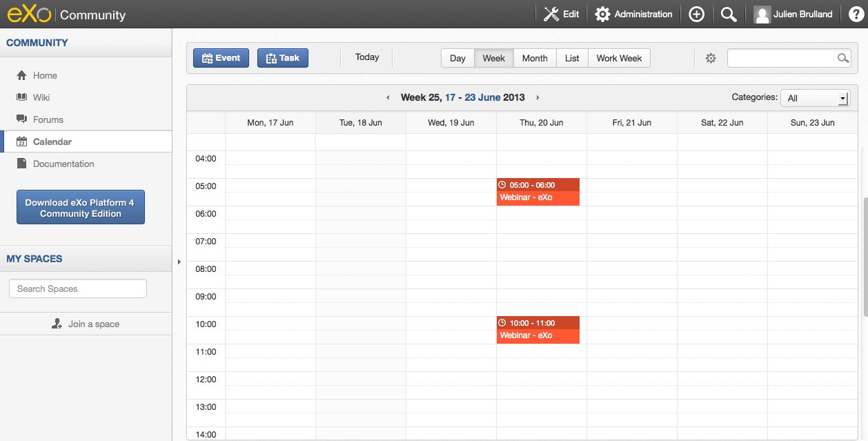Go to previous week with the left arrow
The image size is (868, 441).
(388, 98)
